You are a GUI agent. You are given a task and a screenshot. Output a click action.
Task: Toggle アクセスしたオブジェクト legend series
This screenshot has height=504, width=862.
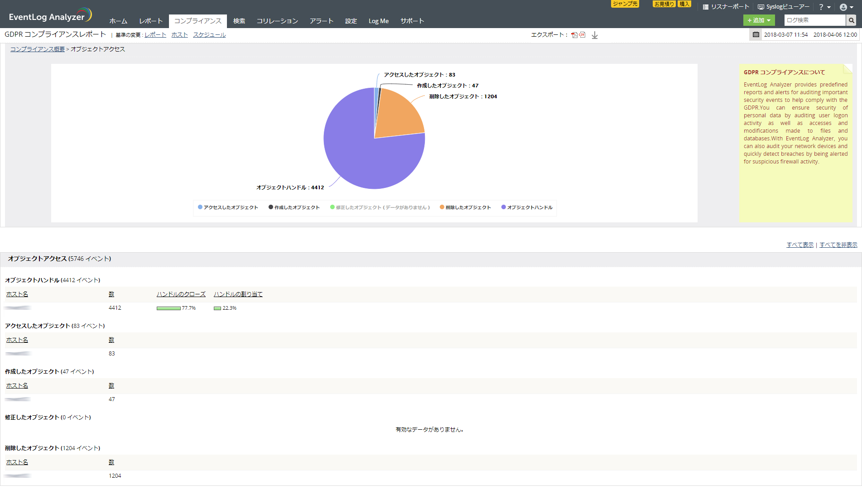click(x=228, y=207)
